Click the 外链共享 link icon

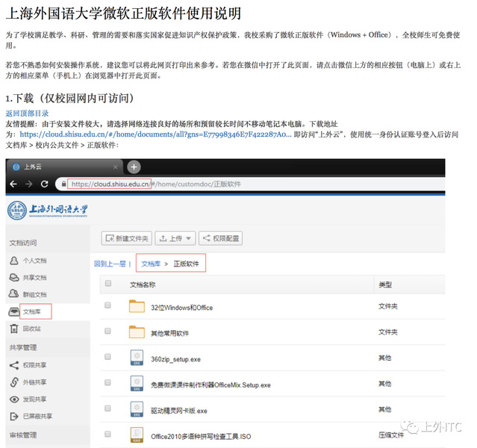14,382
